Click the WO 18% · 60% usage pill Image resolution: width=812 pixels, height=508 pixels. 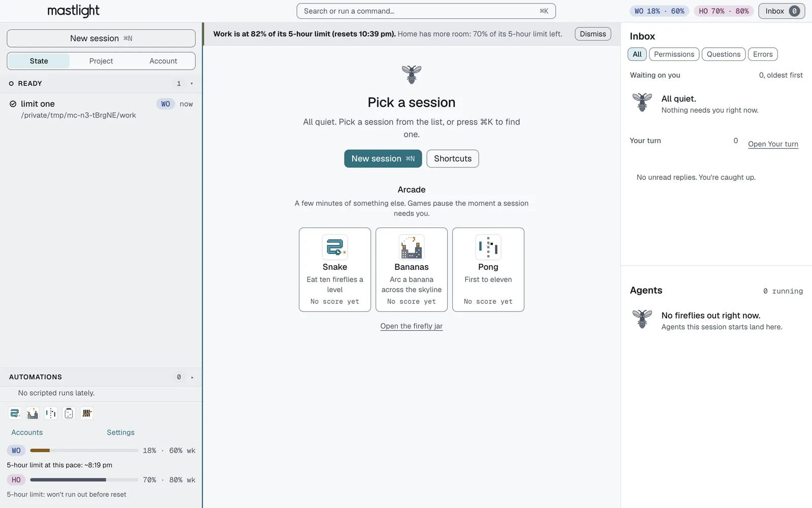pos(659,11)
